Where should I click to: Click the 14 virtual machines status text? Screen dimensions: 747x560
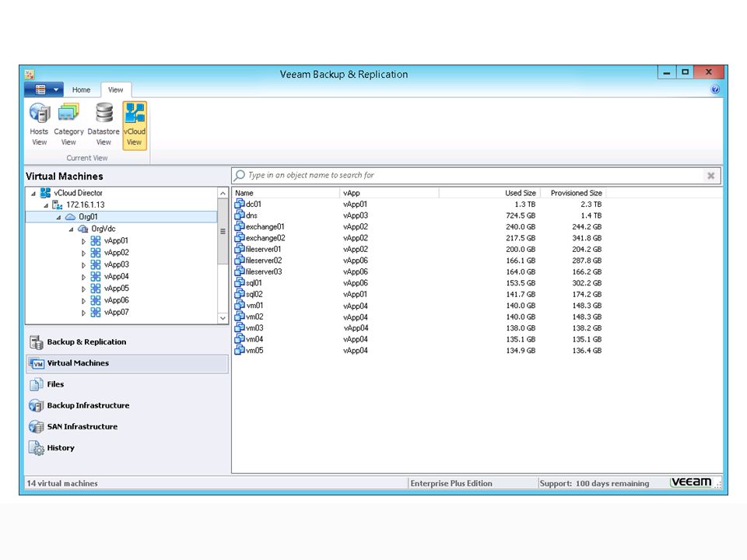(62, 483)
